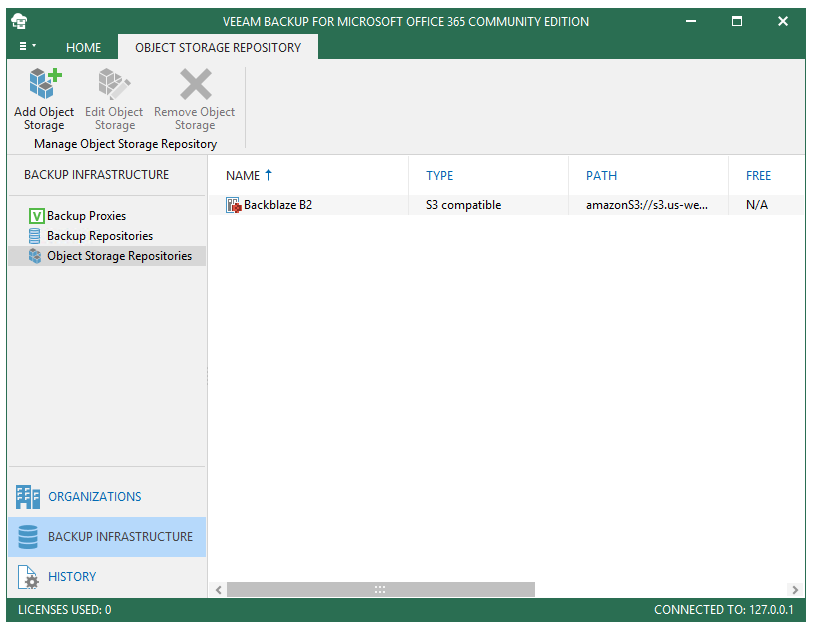Click the Backblaze B2 repository icon
This screenshot has height=629, width=813.
(x=233, y=205)
